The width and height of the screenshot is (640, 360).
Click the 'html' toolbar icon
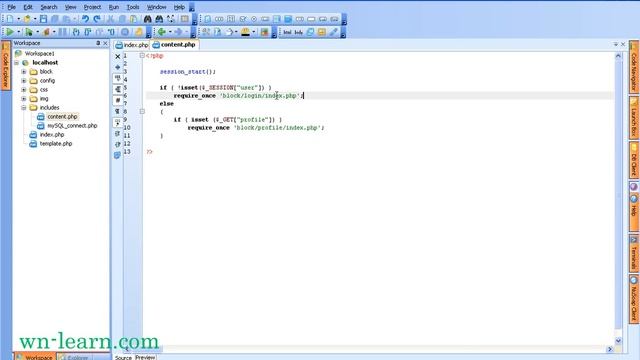coord(287,32)
